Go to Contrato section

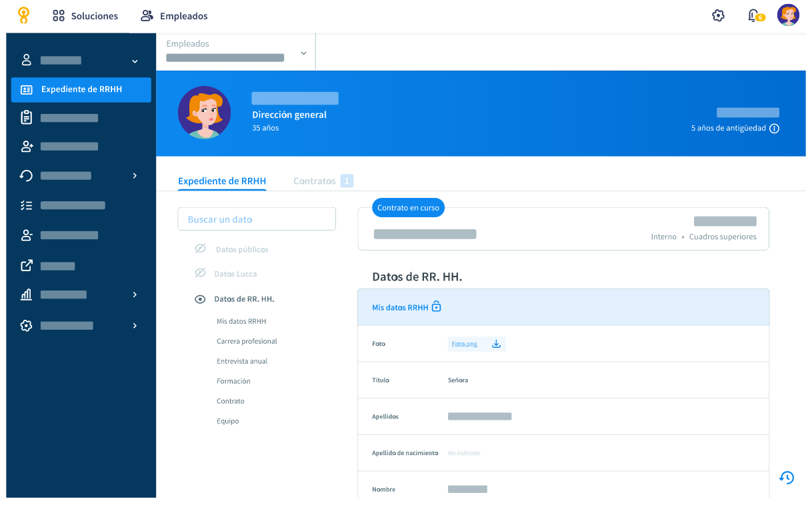coord(231,401)
